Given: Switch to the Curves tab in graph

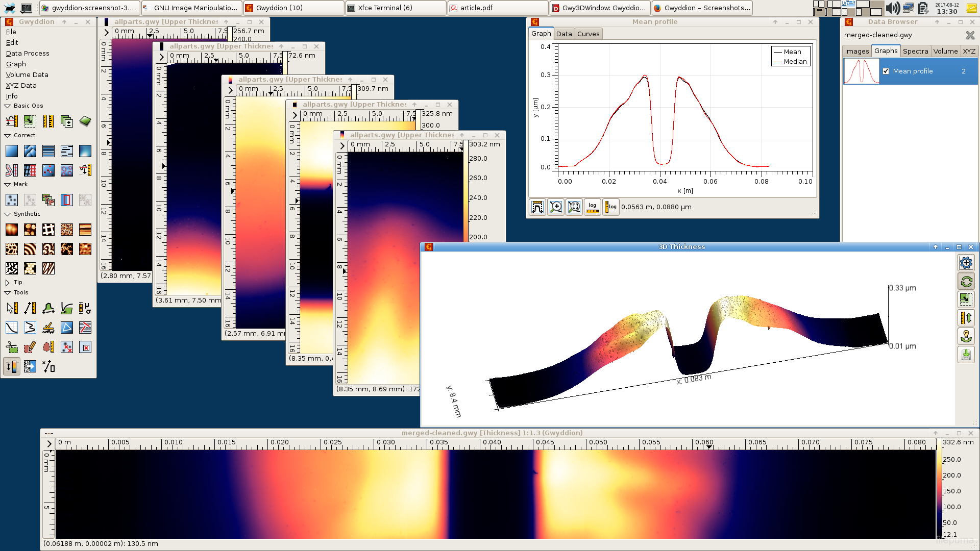Looking at the screenshot, I should (588, 34).
